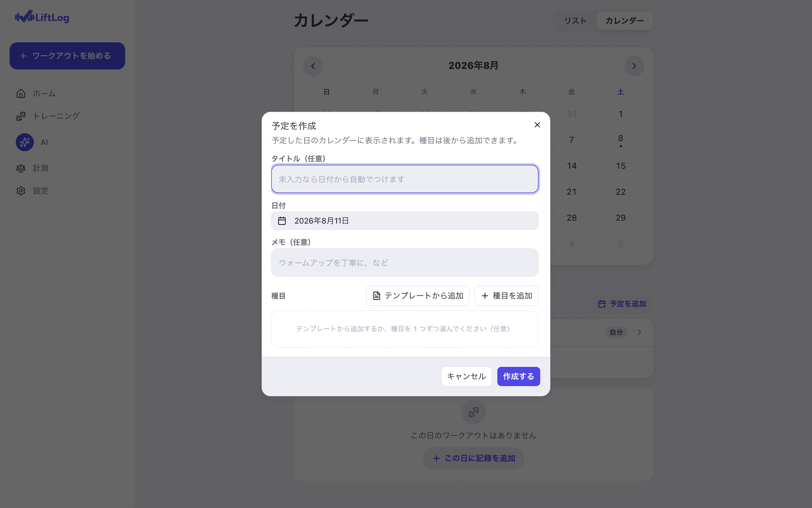Select calendar day 22
Screen dimensions: 812x508
click(x=620, y=192)
